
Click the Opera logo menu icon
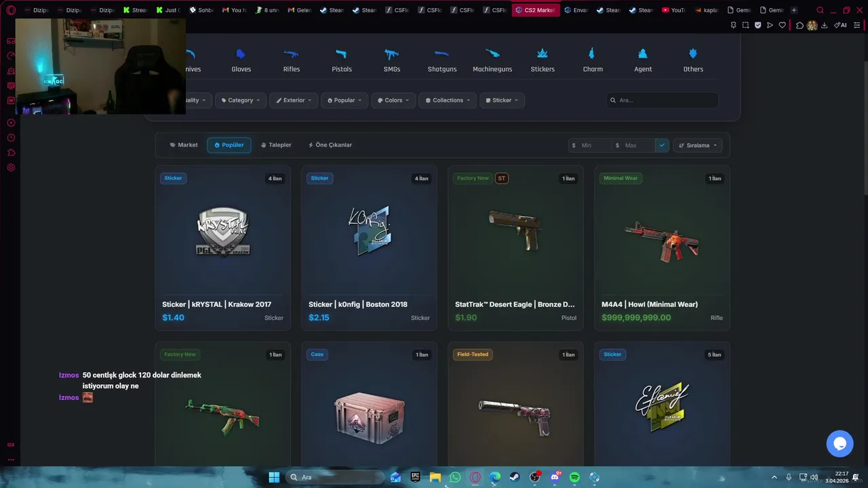pyautogui.click(x=11, y=10)
